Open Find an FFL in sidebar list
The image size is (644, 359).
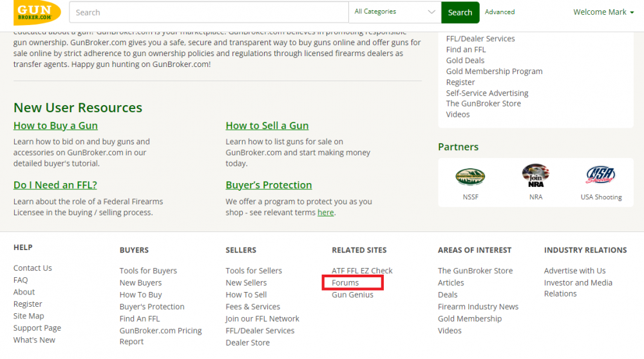click(x=466, y=50)
